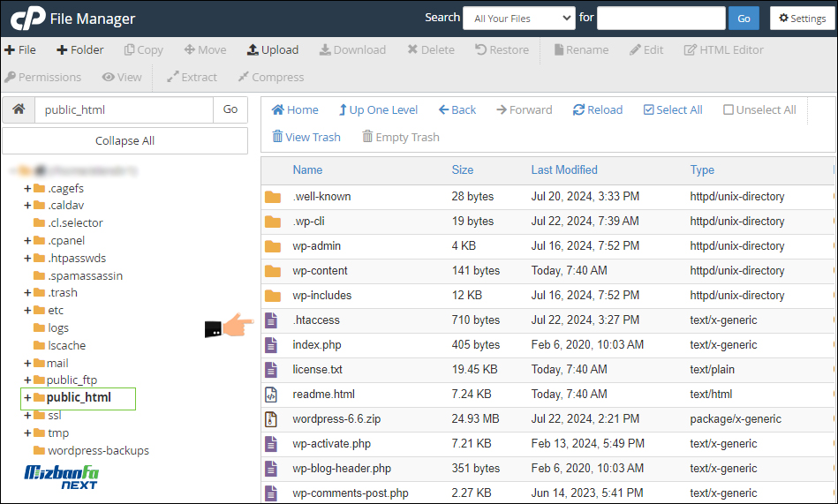Sort files by Name column
This screenshot has height=504, width=838.
307,170
